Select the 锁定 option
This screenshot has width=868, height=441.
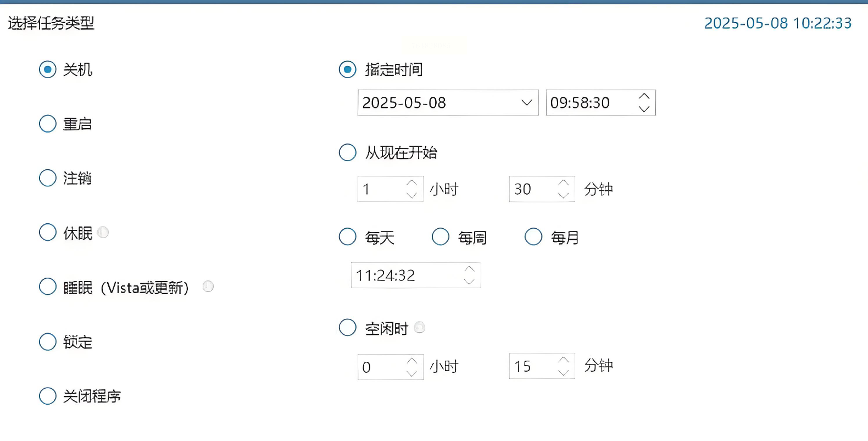pos(48,342)
